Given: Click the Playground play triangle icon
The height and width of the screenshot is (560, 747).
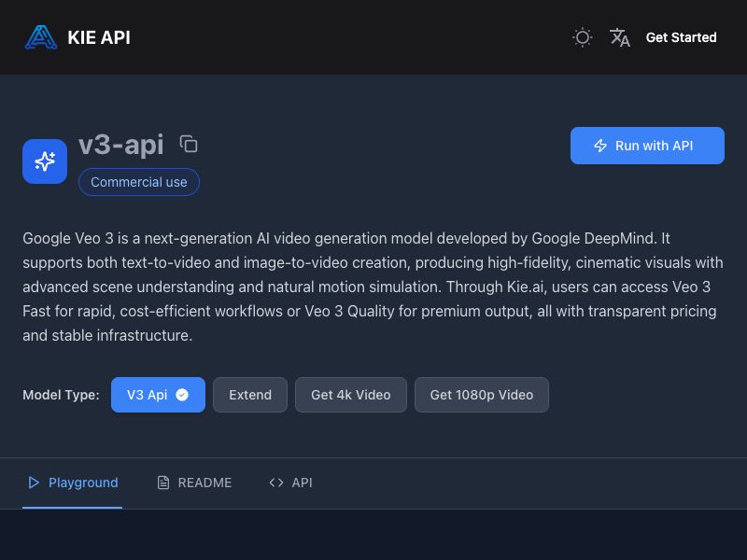Looking at the screenshot, I should click(x=34, y=483).
